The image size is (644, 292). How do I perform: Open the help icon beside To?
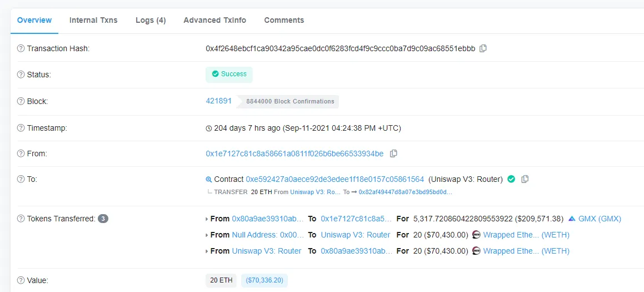pyautogui.click(x=21, y=179)
